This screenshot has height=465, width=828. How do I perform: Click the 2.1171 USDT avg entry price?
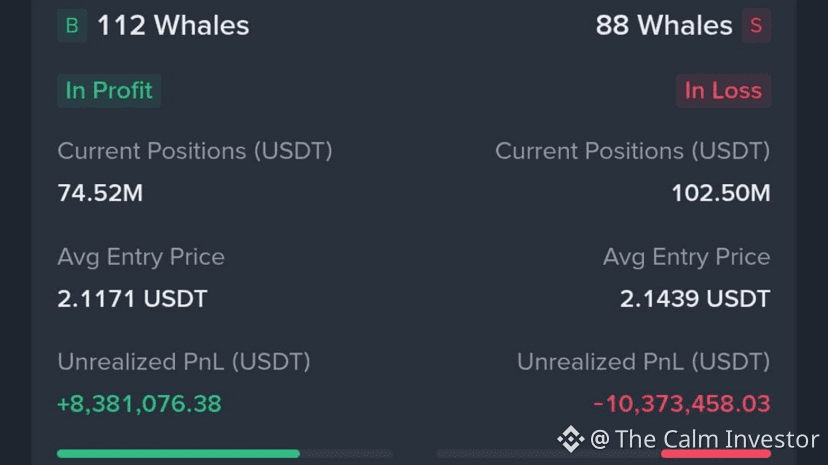(x=132, y=299)
